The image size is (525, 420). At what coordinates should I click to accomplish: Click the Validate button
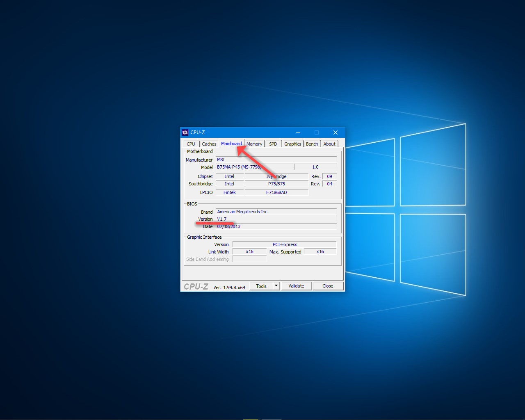coord(296,286)
